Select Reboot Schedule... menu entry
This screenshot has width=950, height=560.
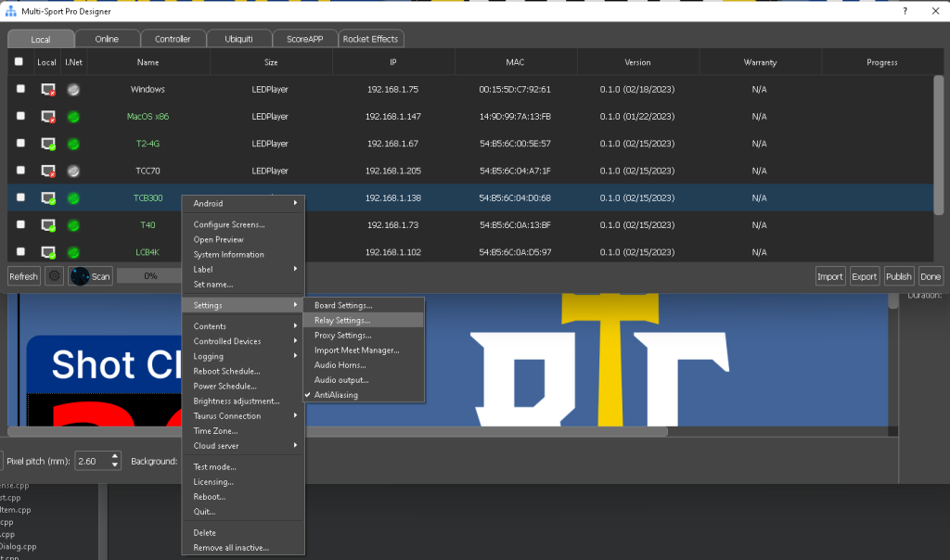pos(243,371)
